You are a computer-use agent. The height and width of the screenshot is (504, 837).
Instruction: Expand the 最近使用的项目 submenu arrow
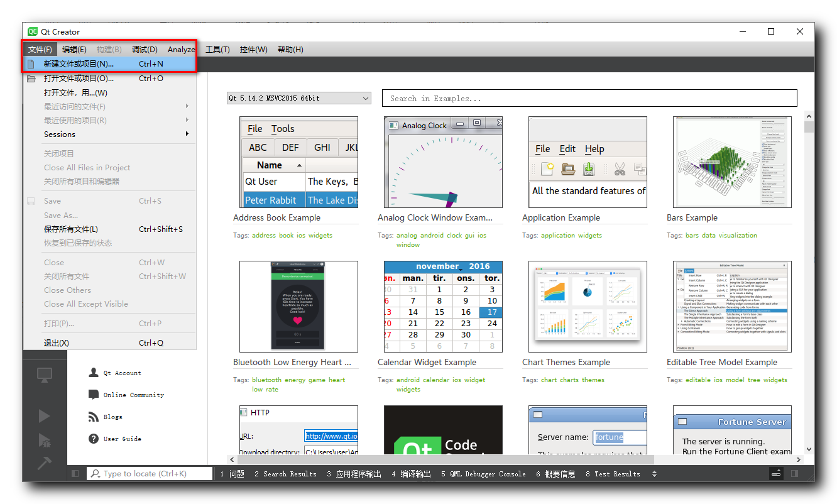[187, 120]
